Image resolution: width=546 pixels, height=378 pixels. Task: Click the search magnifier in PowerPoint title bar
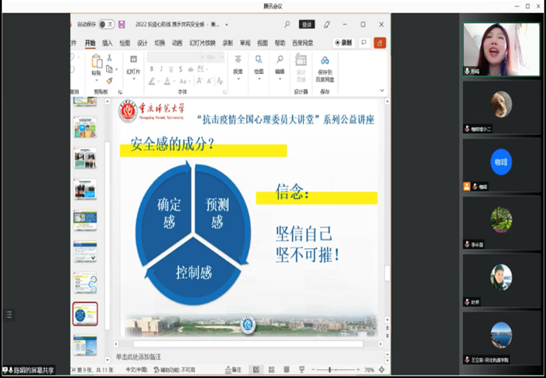coord(287,24)
